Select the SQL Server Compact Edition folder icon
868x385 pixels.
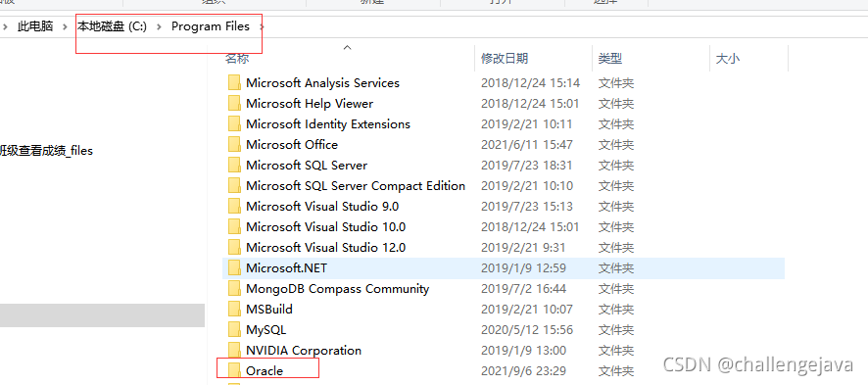tap(234, 185)
